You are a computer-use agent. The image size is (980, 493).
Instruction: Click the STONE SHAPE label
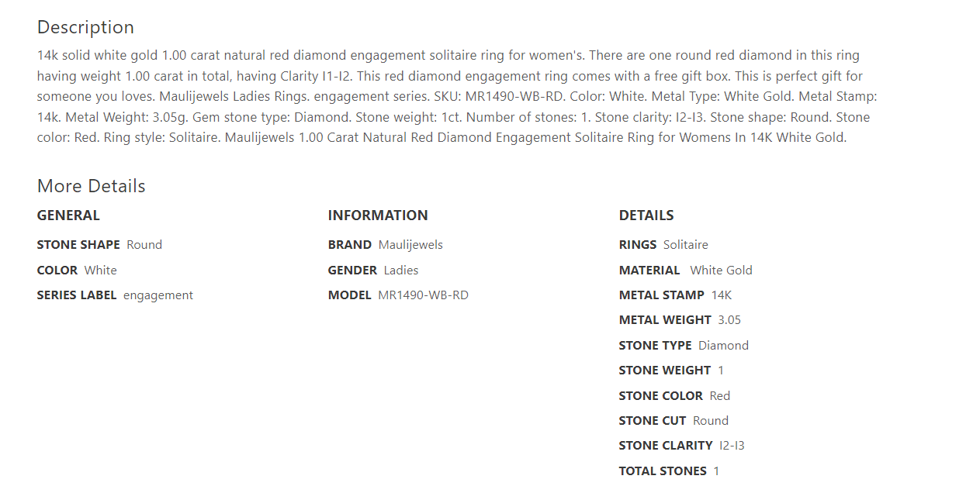[x=78, y=245]
